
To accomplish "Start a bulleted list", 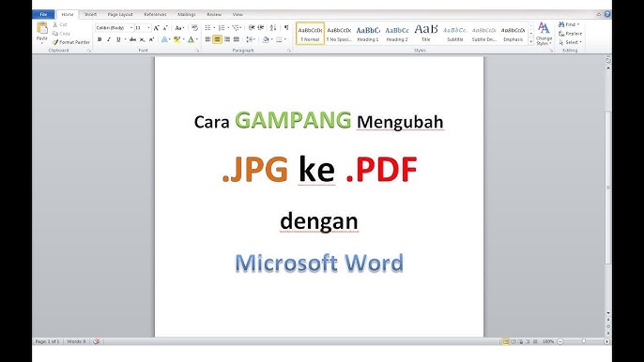I will click(x=208, y=28).
